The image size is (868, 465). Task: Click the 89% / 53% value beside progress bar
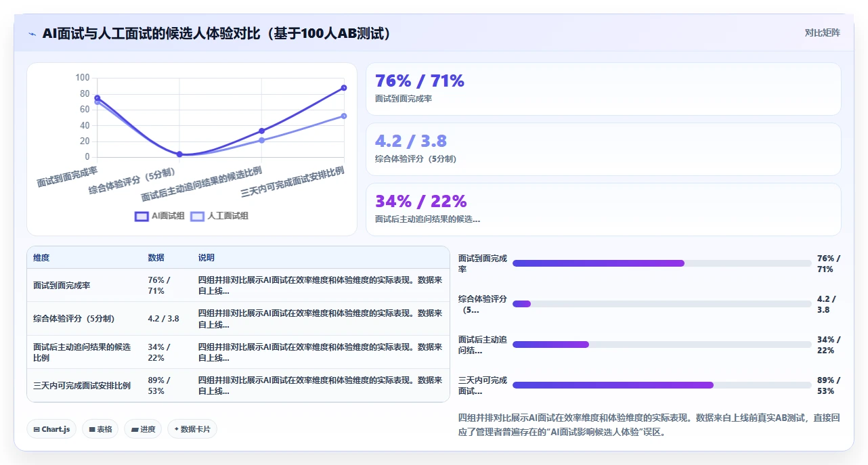tap(829, 386)
